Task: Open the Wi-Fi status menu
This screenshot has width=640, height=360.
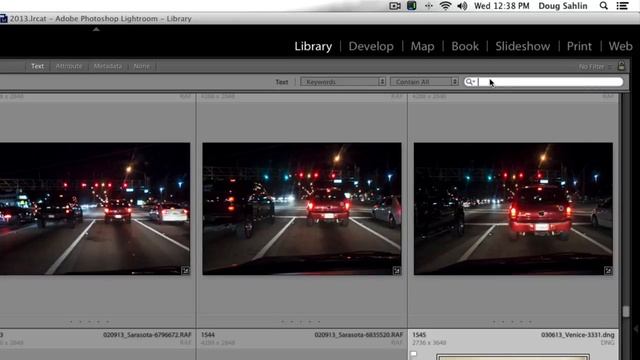Action: 445,6
